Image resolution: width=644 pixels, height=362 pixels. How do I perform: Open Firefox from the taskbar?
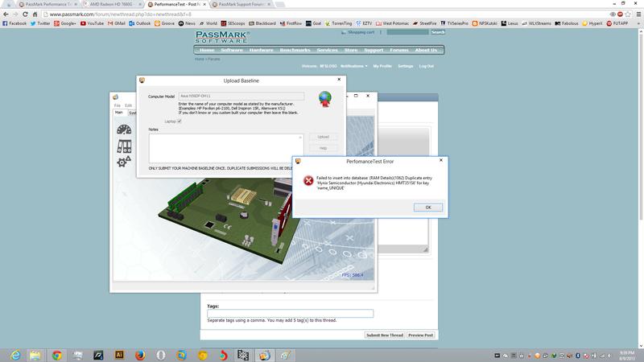coord(140,355)
